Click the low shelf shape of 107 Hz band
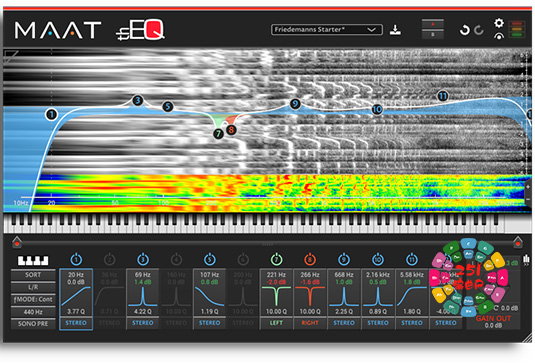 209,296
